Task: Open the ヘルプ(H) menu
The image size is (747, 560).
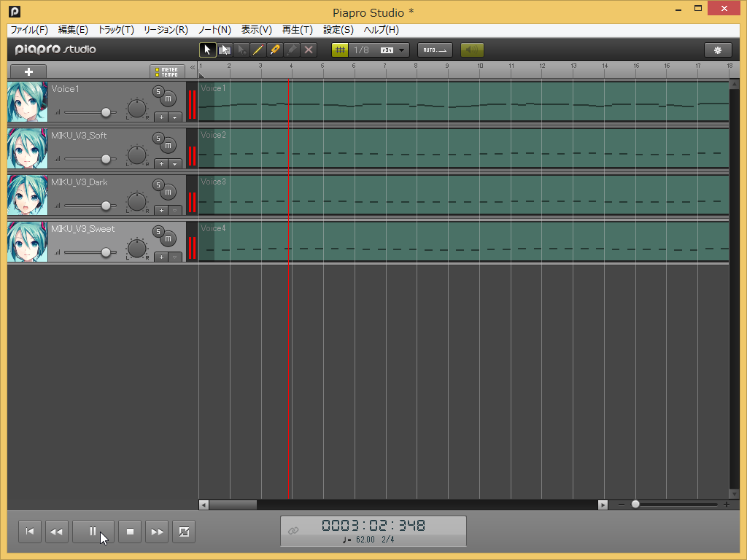Action: click(x=381, y=29)
